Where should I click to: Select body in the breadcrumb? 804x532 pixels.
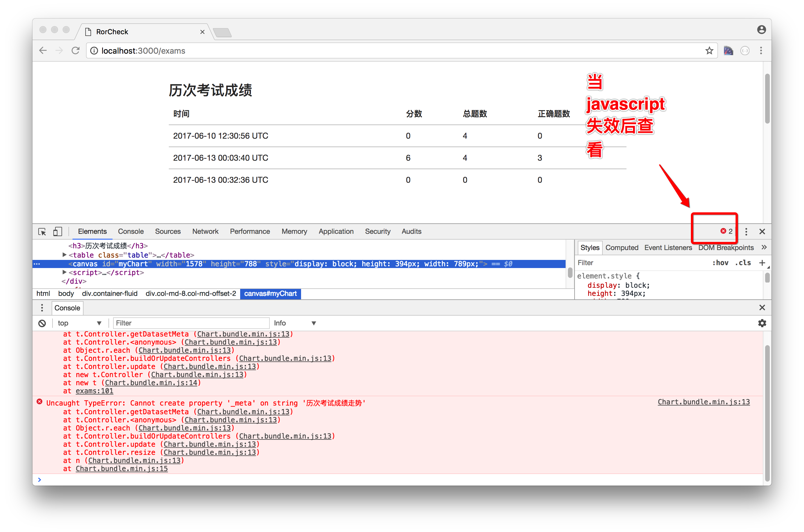(66, 294)
